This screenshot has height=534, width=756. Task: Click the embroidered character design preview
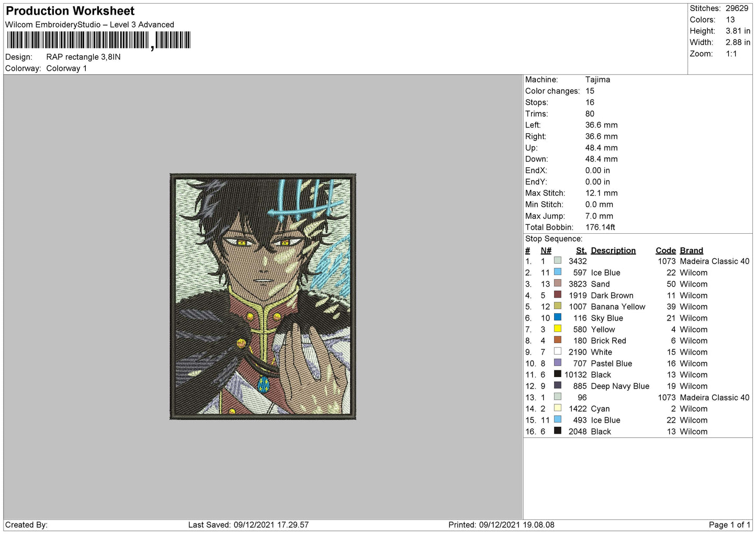point(263,297)
